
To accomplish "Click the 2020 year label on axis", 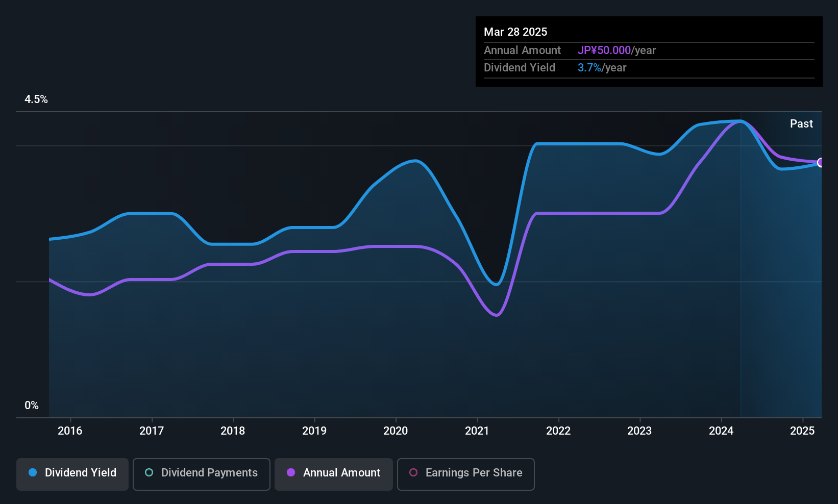I will point(396,431).
